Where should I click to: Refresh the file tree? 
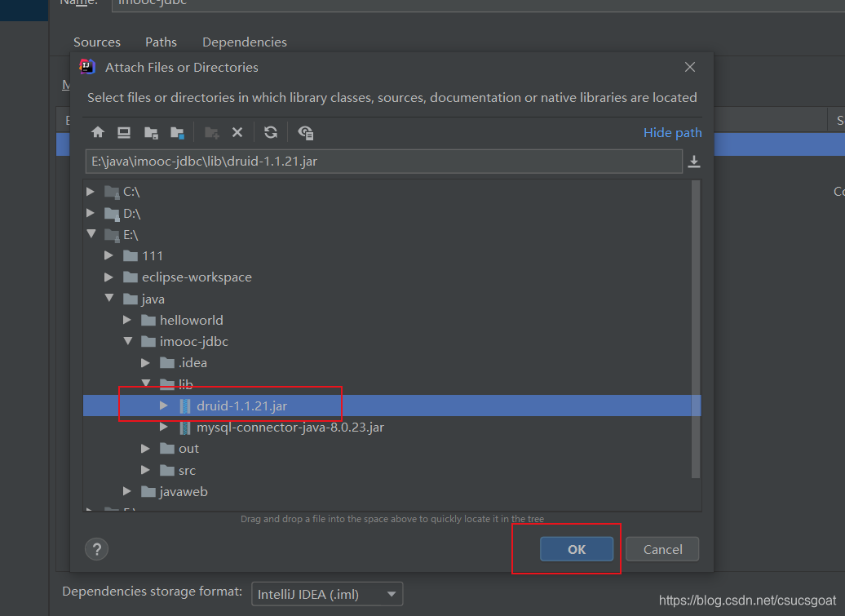tap(271, 132)
